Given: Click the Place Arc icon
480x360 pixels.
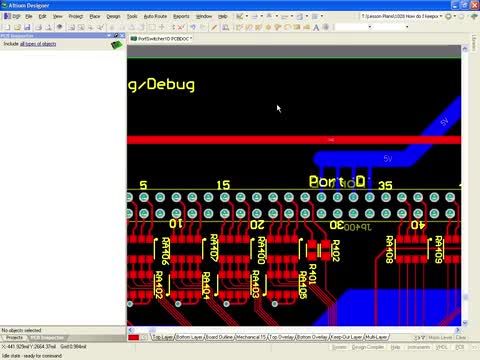Looking at the screenshot, I should point(287,27).
